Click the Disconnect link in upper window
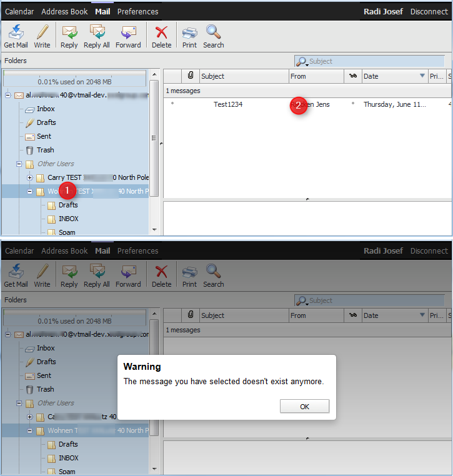This screenshot has width=453, height=476. [x=429, y=12]
